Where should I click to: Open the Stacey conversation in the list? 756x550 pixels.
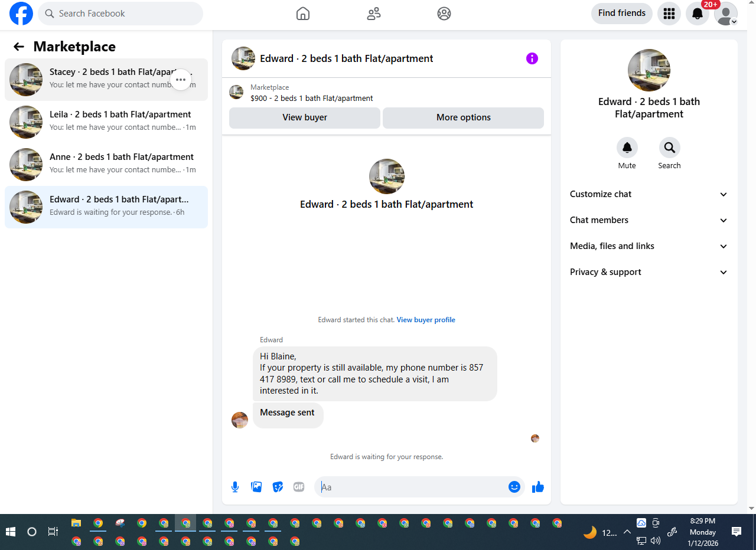tap(106, 80)
